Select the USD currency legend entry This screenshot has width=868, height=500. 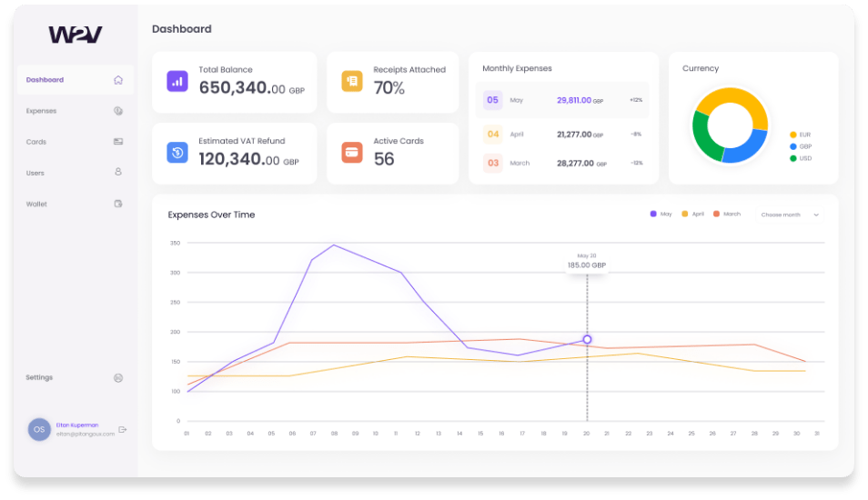click(x=801, y=158)
